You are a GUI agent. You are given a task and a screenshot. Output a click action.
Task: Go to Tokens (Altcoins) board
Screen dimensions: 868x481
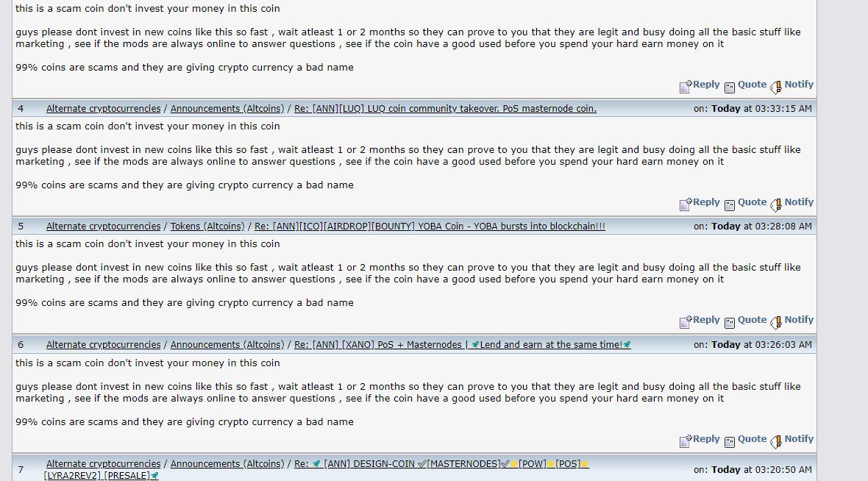click(x=207, y=227)
